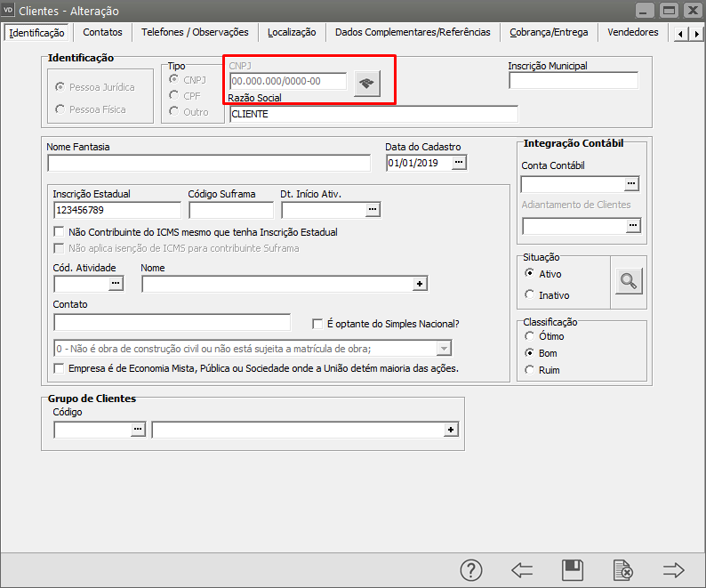This screenshot has height=588, width=706.
Task: Expand the Grupo de Clientes plus button
Action: tap(451, 430)
